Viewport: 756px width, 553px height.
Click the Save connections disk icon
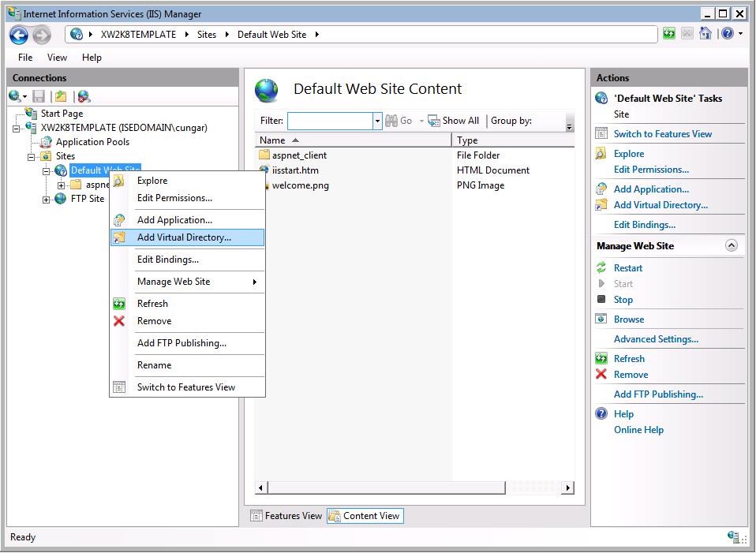coord(39,96)
